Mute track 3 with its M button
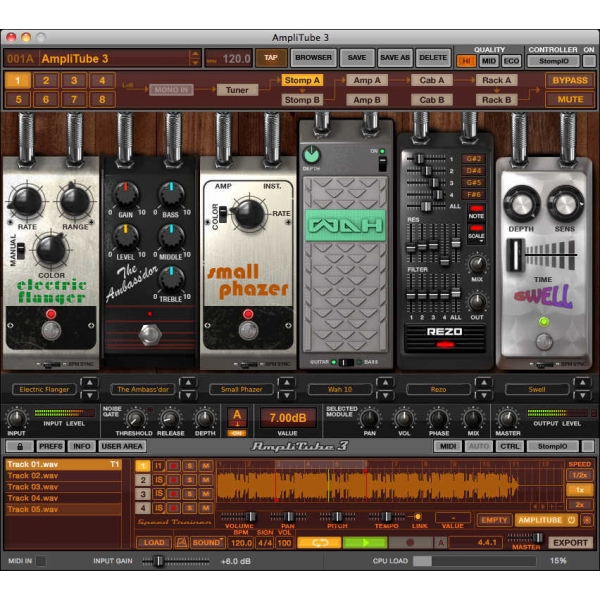The image size is (600, 600). (206, 494)
